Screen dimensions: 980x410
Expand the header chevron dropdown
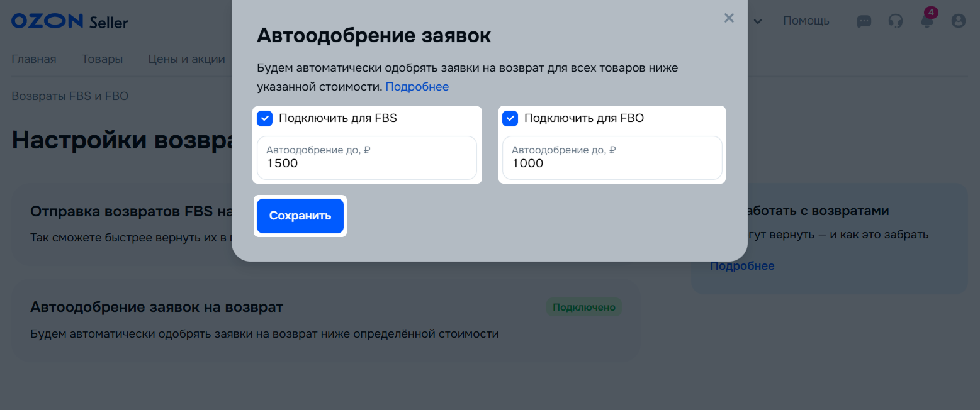click(x=758, y=22)
